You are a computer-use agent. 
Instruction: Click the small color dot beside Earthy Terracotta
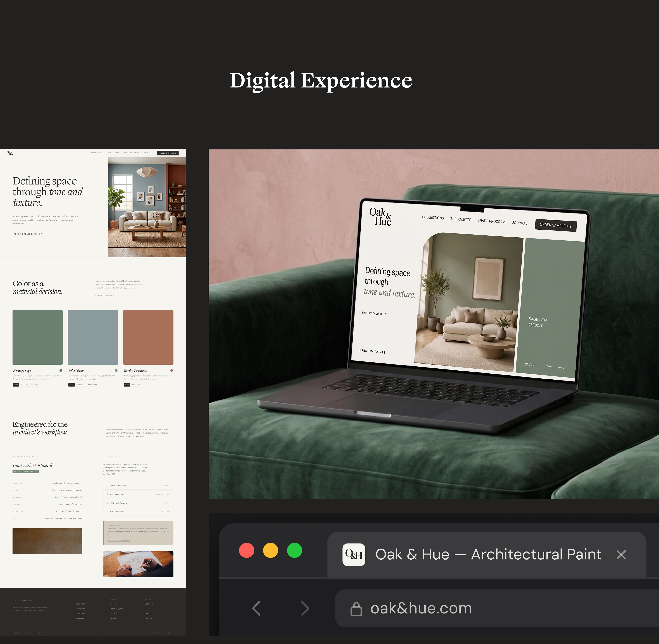[171, 370]
